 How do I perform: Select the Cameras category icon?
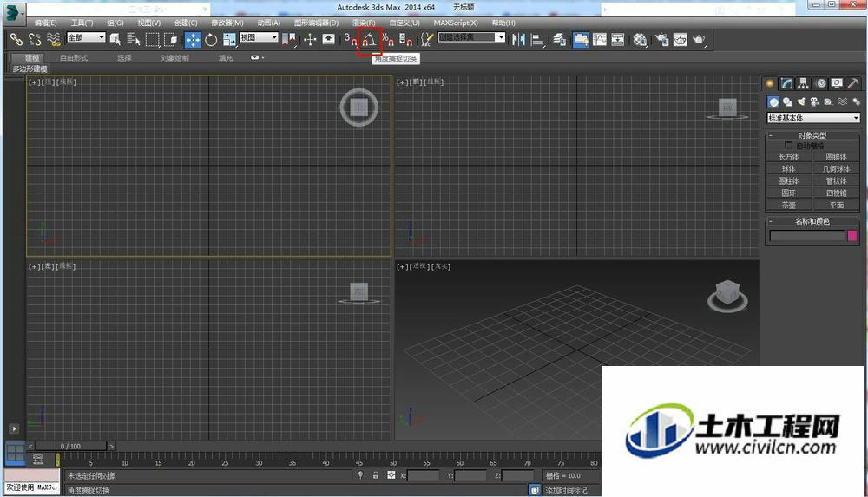coord(815,101)
